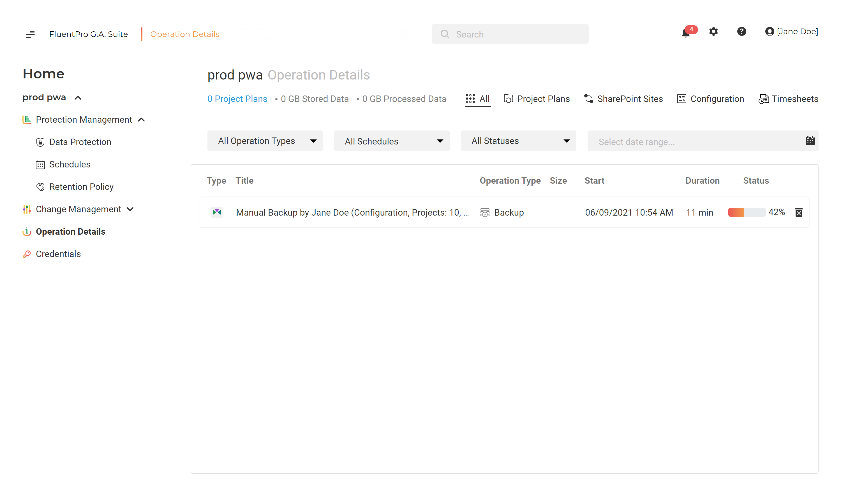
Task: Delete the manual backup operation row
Action: tap(798, 212)
